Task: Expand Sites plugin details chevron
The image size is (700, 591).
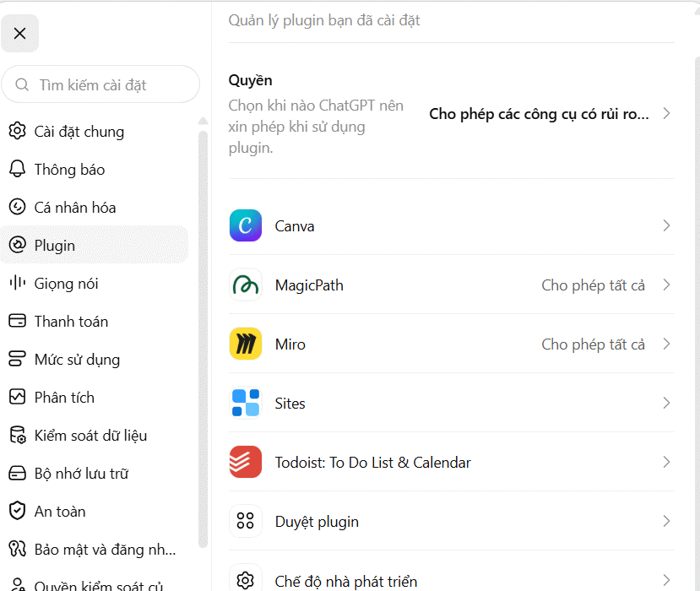Action: (x=666, y=403)
